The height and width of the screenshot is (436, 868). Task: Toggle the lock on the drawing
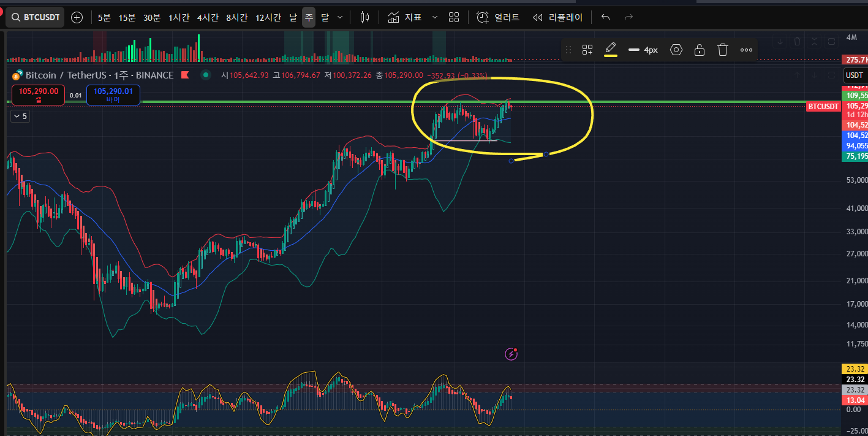point(700,50)
